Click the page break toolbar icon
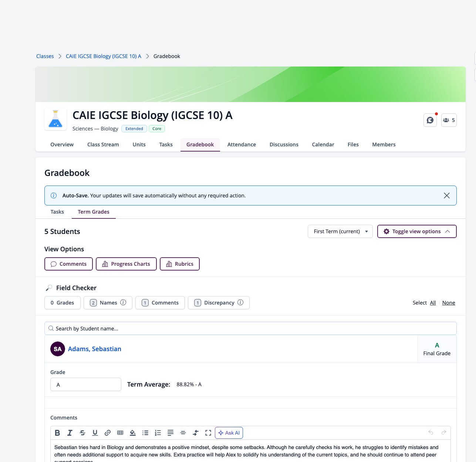Image resolution: width=476 pixels, height=462 pixels. 196,433
